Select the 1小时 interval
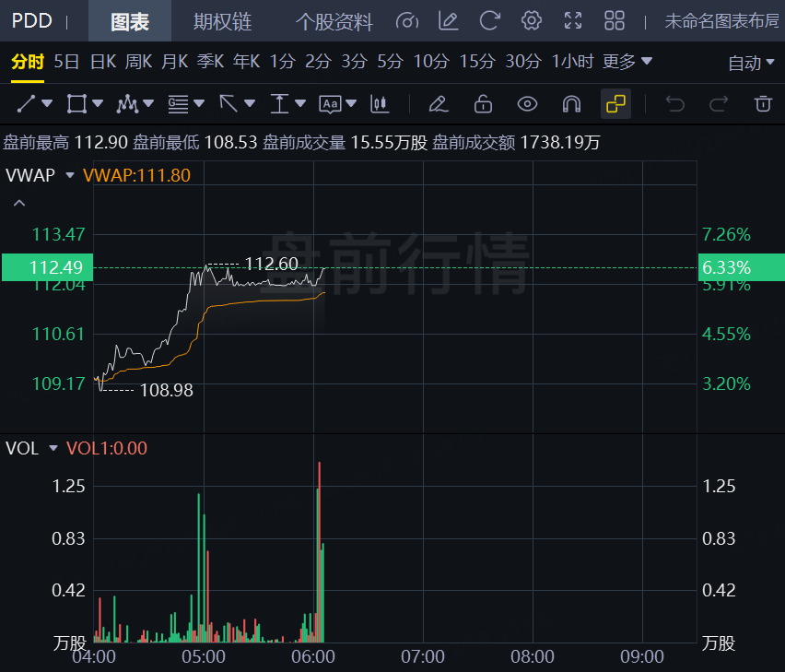The height and width of the screenshot is (672, 785). coord(573,62)
